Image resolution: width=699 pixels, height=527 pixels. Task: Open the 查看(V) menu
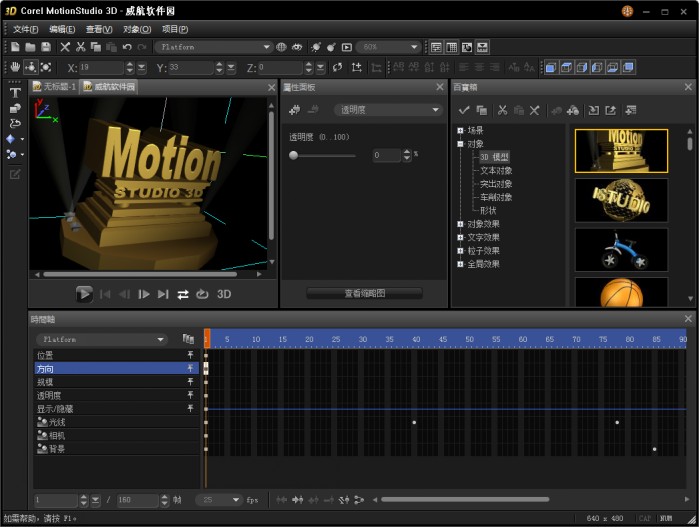coord(99,29)
